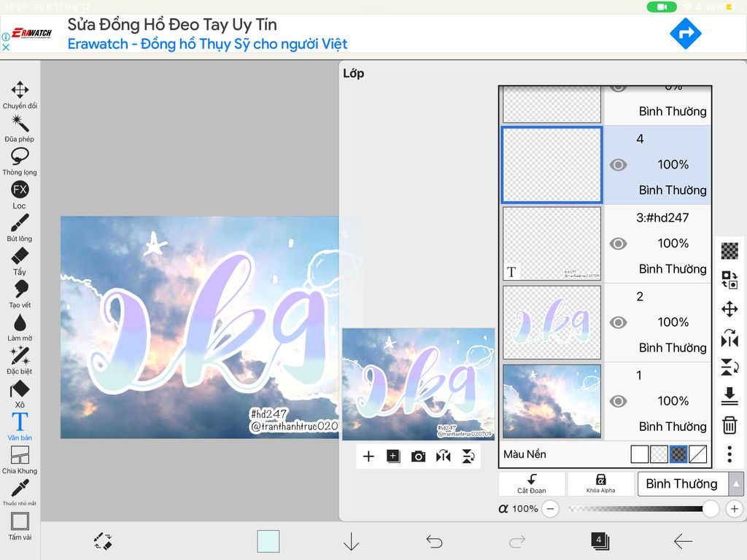
Task: Select the Thòng lọng lasso tool
Action: (20, 162)
